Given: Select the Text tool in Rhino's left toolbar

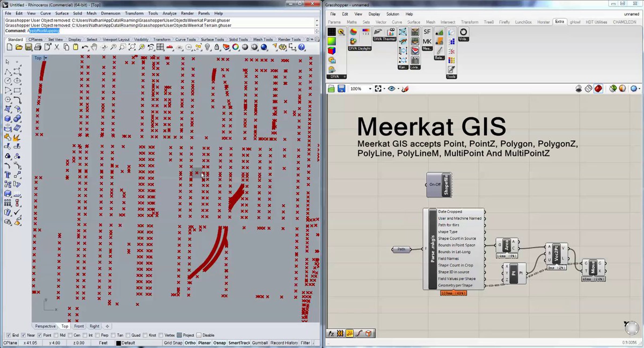Looking at the screenshot, I should 8,175.
